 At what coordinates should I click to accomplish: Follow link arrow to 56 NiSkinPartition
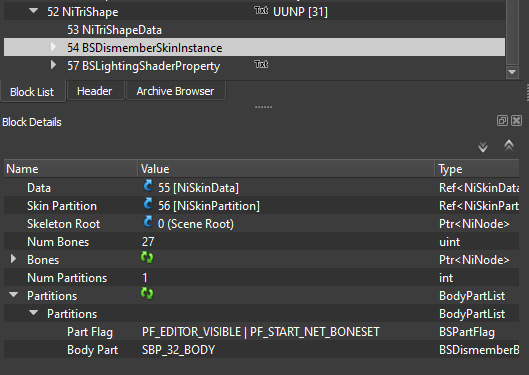pos(148,204)
